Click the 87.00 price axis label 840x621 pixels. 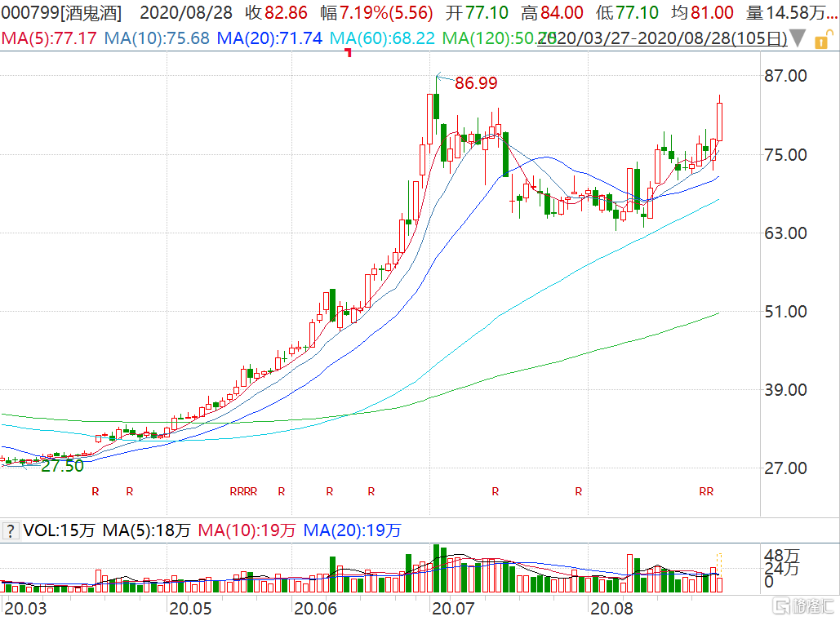tap(785, 76)
